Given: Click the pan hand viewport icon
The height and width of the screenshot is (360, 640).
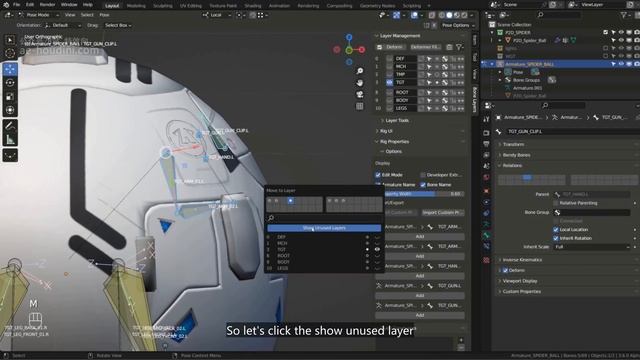Looking at the screenshot, I should (x=360, y=83).
